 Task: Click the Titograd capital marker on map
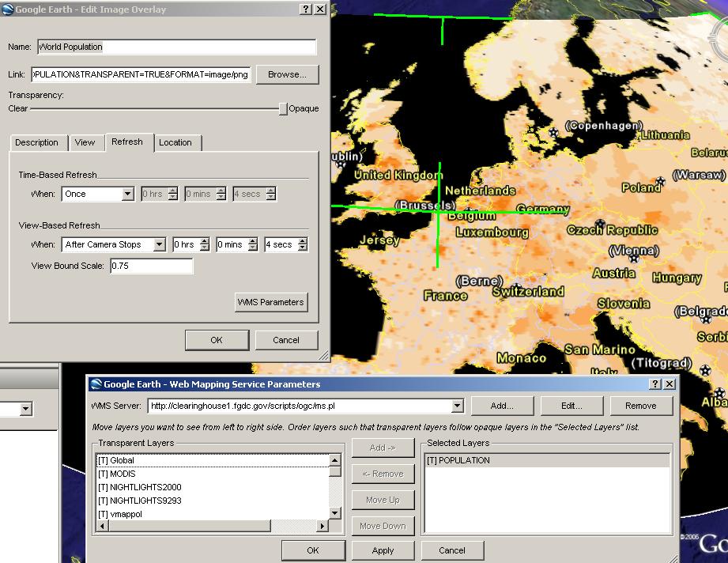(706, 370)
